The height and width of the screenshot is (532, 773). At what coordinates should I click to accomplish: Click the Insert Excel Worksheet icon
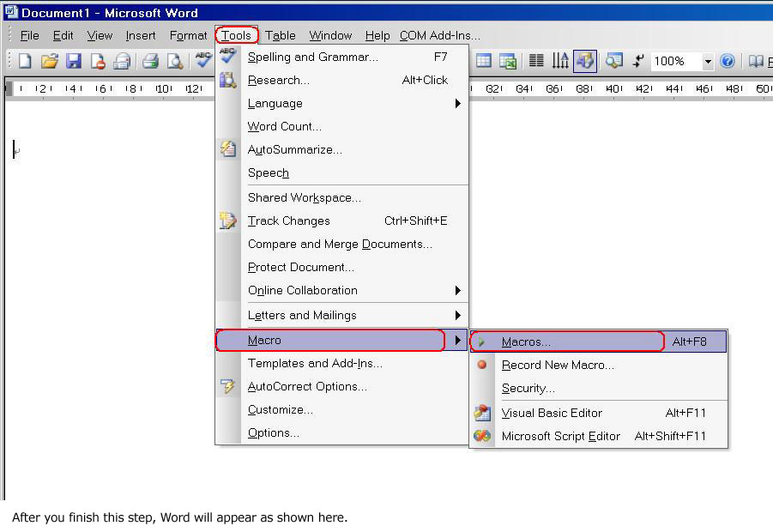pyautogui.click(x=508, y=61)
